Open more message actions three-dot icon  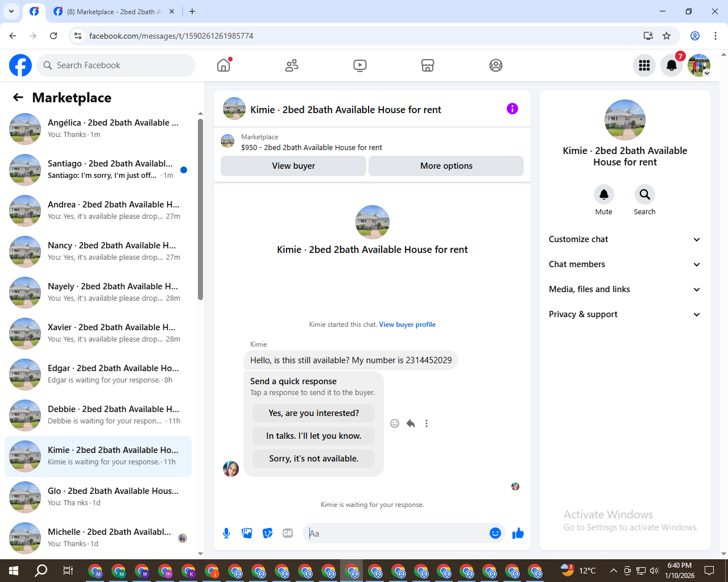click(x=427, y=423)
